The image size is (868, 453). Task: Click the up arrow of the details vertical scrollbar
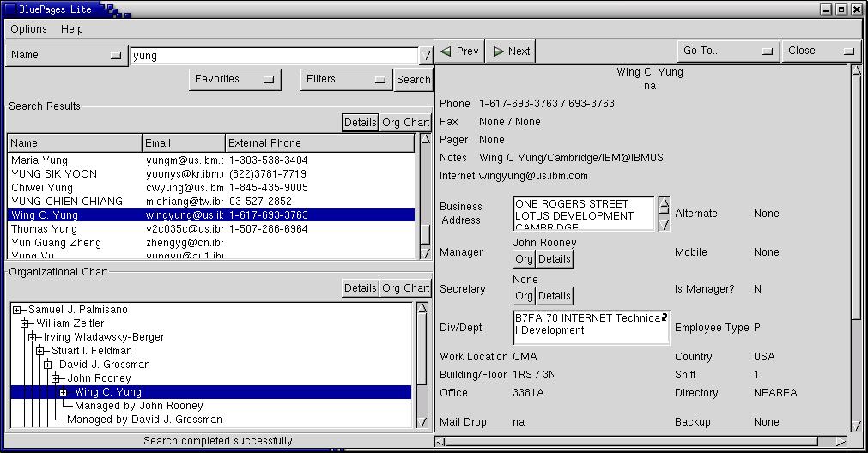pos(856,70)
